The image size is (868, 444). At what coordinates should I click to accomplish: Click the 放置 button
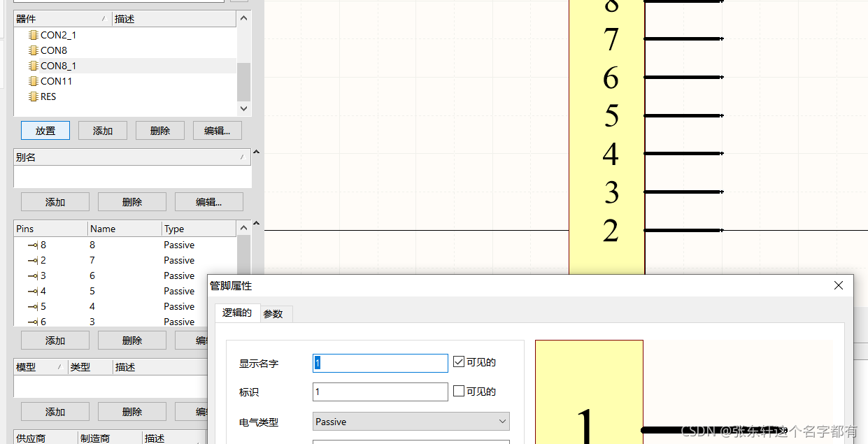45,131
